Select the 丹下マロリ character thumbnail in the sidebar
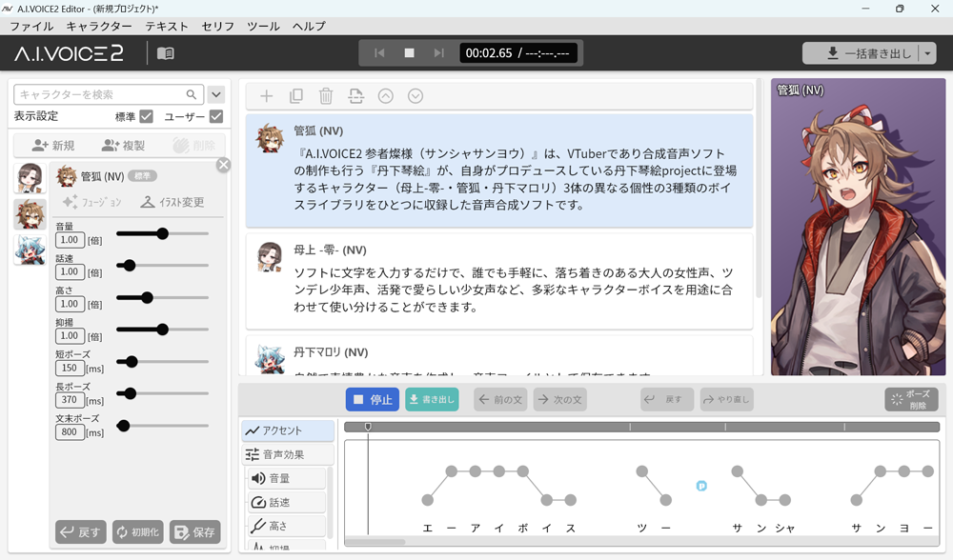Screen dimensions: 953x560 (30, 250)
